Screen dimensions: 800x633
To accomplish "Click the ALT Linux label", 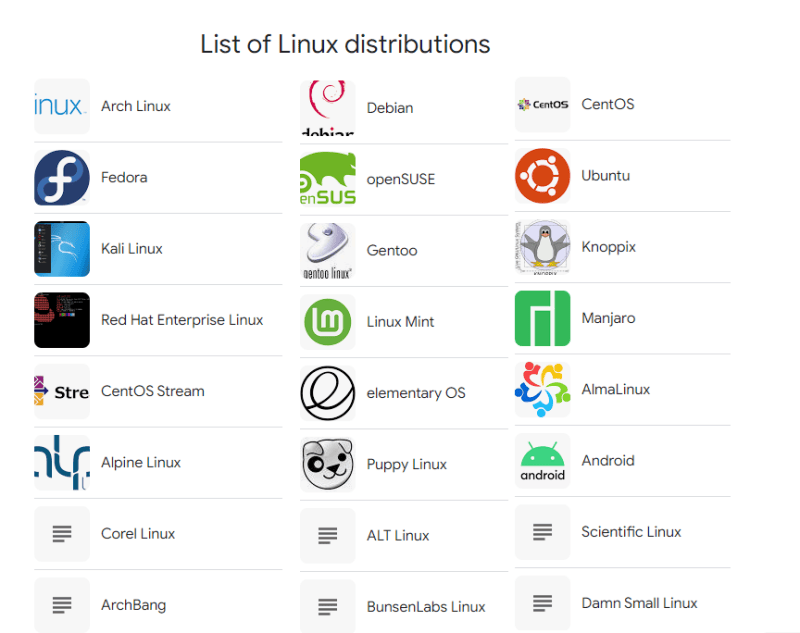I will (x=398, y=536).
